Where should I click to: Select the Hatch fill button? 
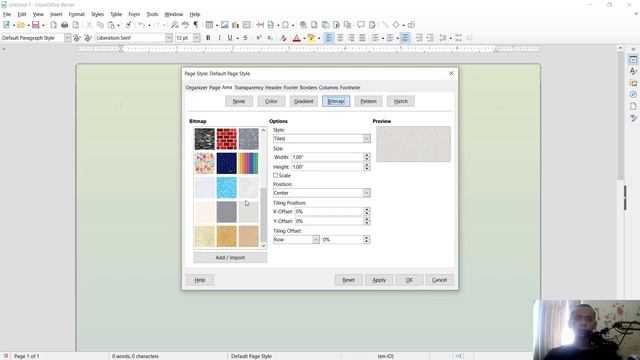[x=401, y=101]
